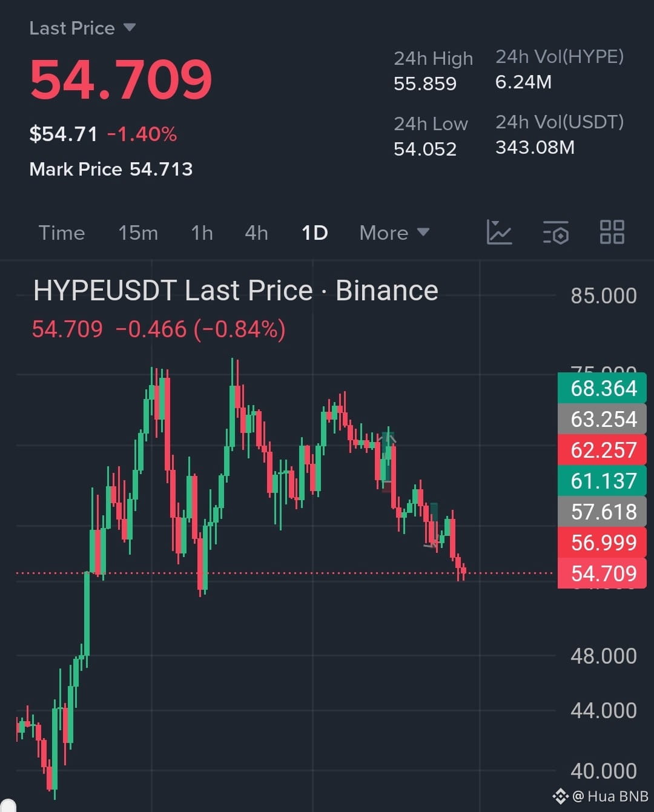Click the 44.000 price axis label

pos(604,710)
